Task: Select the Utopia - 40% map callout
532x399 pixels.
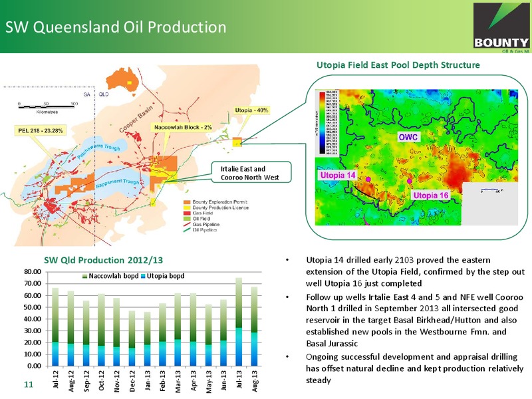Action: click(251, 110)
